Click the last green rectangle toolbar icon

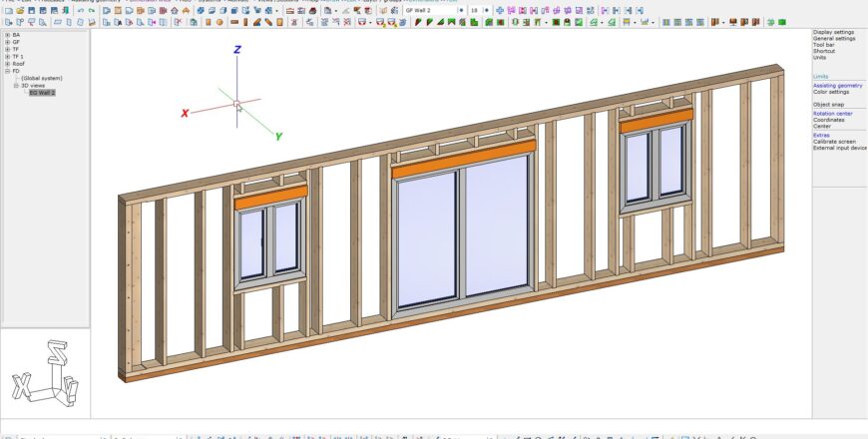(x=782, y=22)
